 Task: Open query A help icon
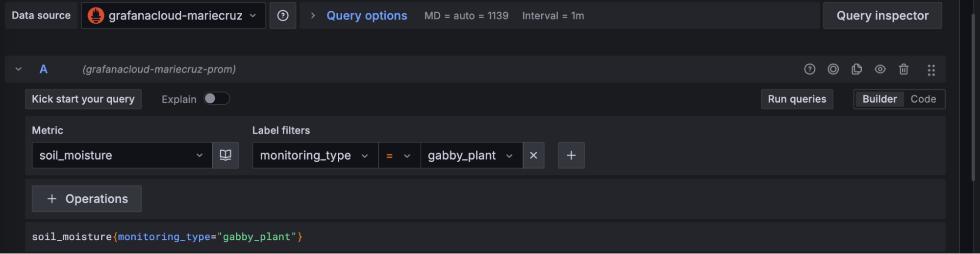click(x=809, y=69)
